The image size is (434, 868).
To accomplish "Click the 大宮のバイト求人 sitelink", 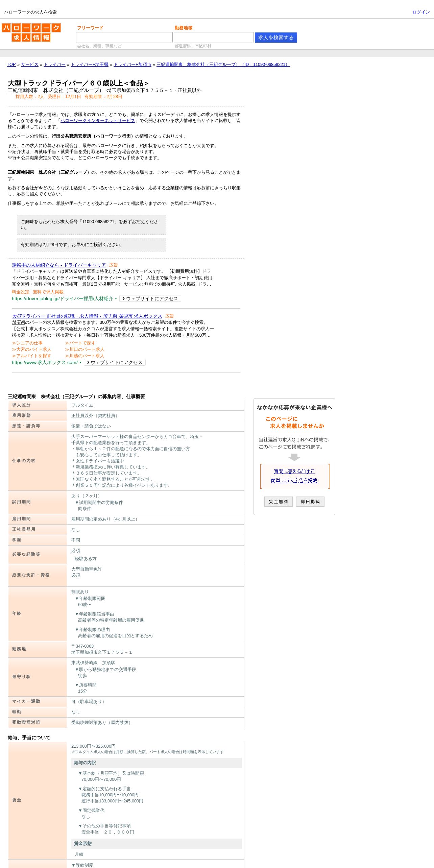I will click(31, 349).
